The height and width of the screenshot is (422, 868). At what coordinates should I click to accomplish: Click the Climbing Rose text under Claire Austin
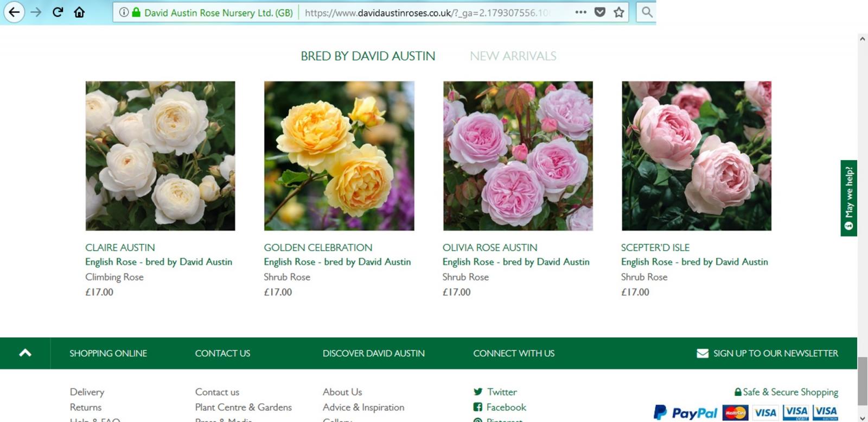coord(114,277)
